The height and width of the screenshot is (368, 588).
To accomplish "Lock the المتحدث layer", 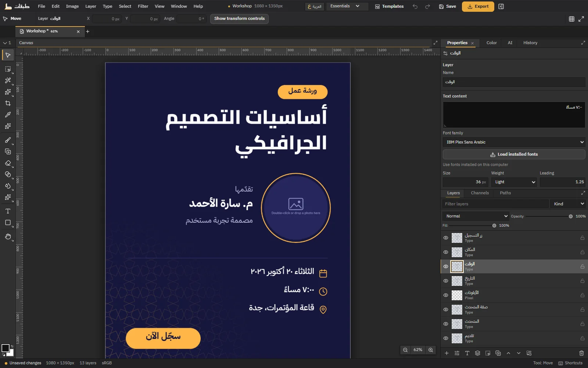I will pyautogui.click(x=582, y=324).
